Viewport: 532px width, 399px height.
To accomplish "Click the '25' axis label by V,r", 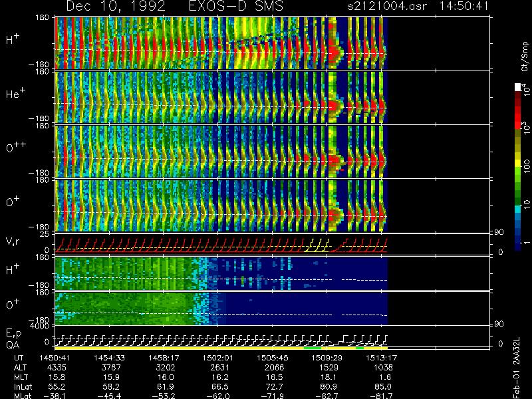I will 45,234.
